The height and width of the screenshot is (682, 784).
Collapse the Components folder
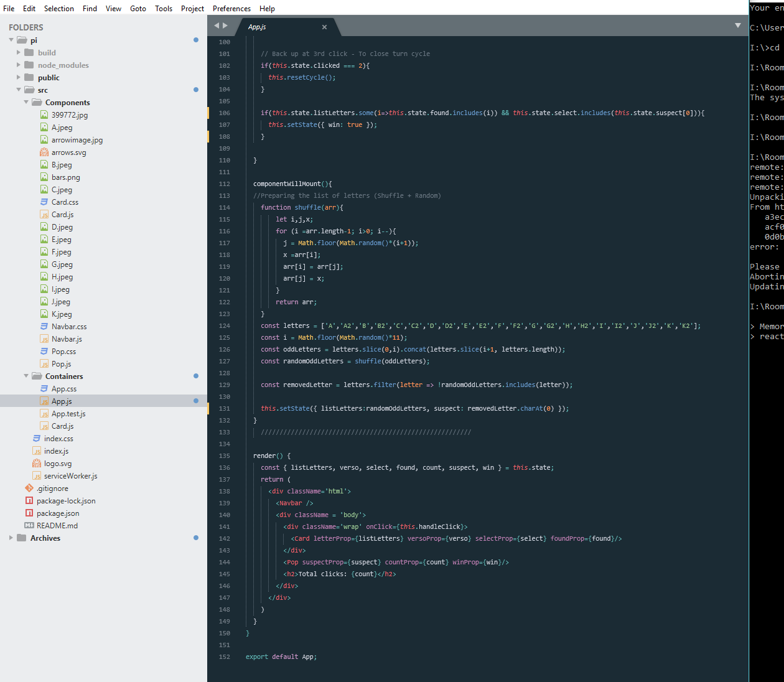26,102
